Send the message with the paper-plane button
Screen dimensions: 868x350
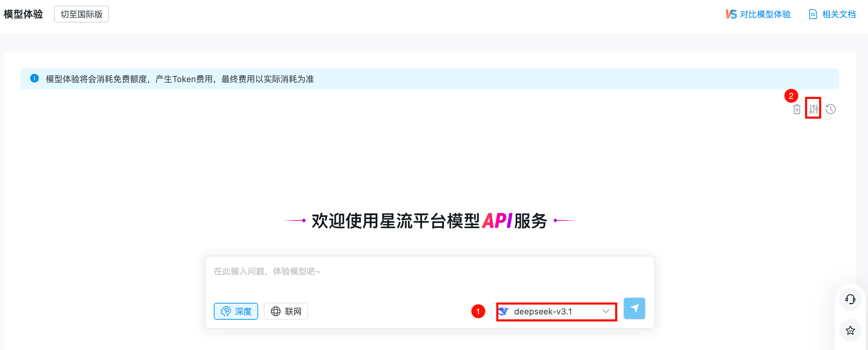pyautogui.click(x=634, y=308)
